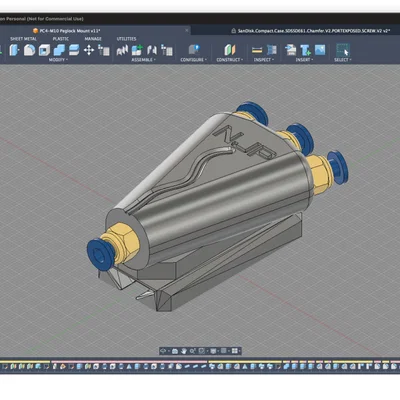
Task: Open the Viewports layout icon
Action: [235, 351]
